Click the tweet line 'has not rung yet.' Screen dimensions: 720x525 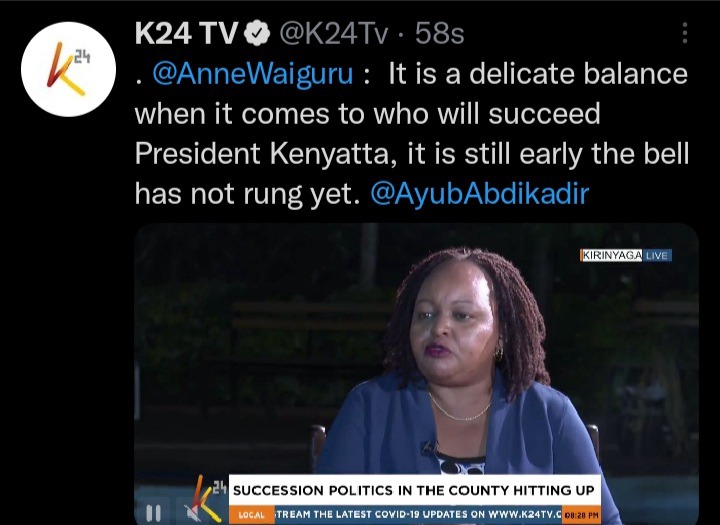click(247, 193)
